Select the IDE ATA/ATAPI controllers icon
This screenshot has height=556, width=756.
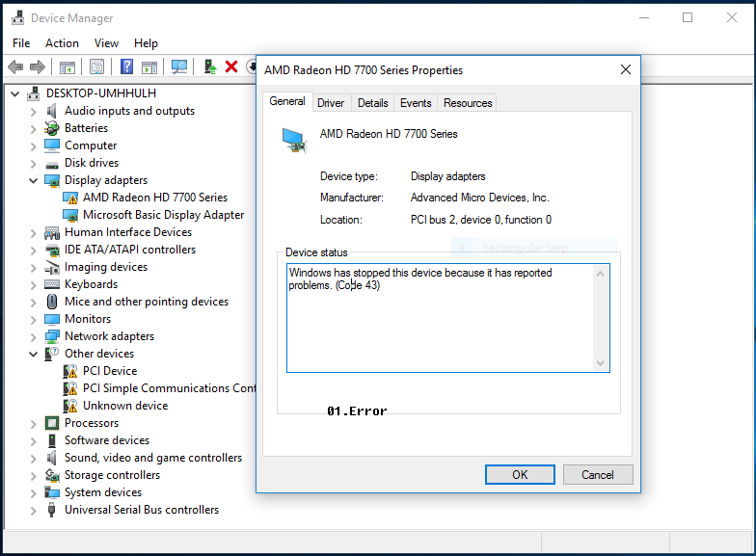[52, 251]
